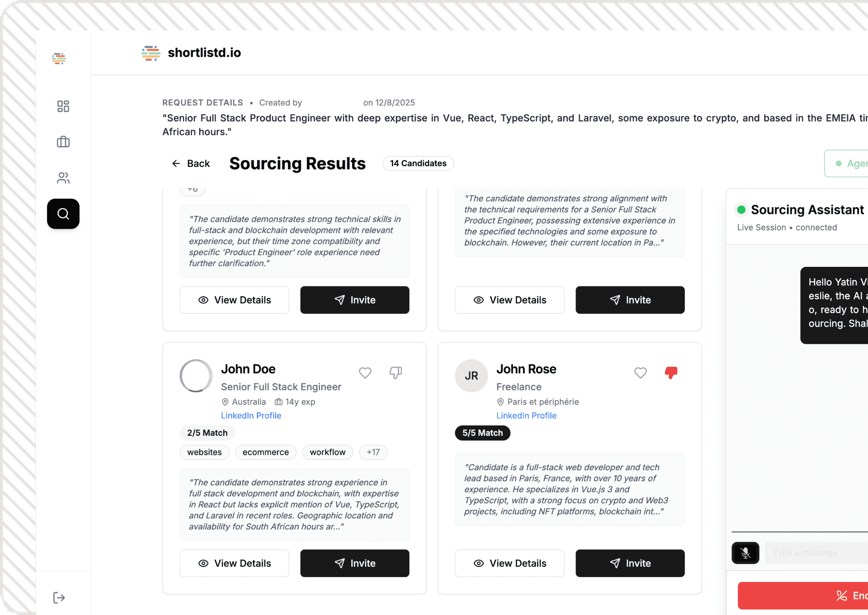Image resolution: width=868 pixels, height=615 pixels.
Task: Open the dashboard panel in the sidebar
Action: pos(63,106)
